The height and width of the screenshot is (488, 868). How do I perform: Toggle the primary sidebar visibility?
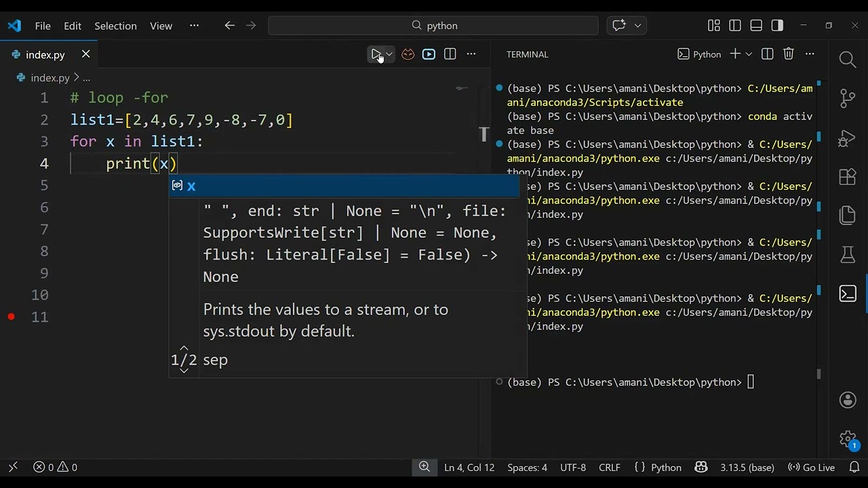735,26
